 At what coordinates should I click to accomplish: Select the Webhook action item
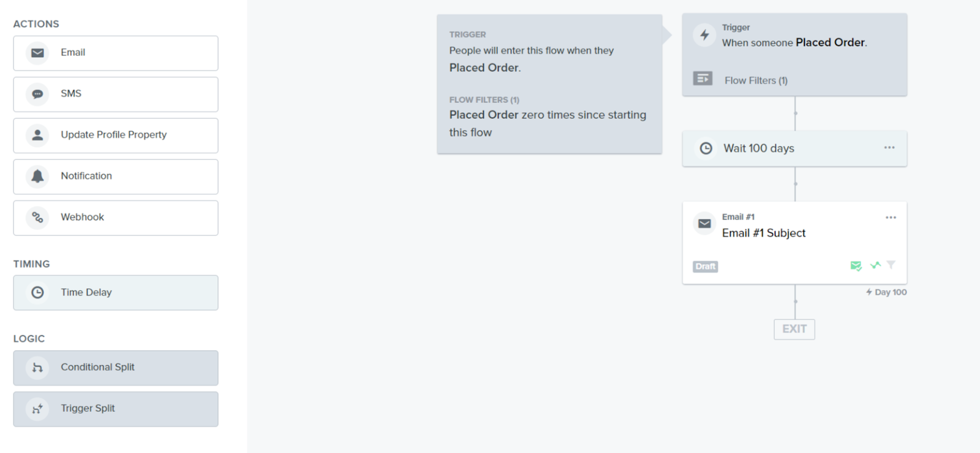pyautogui.click(x=116, y=218)
